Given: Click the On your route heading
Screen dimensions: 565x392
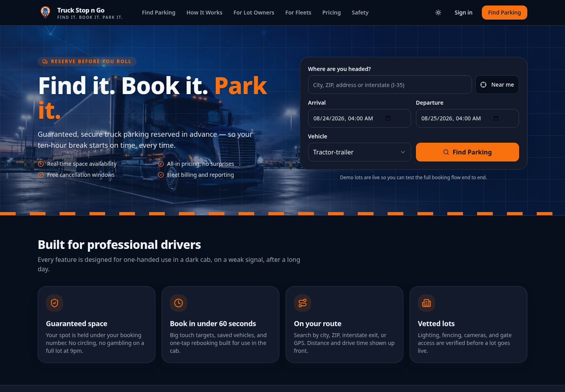Looking at the screenshot, I should point(318,324).
